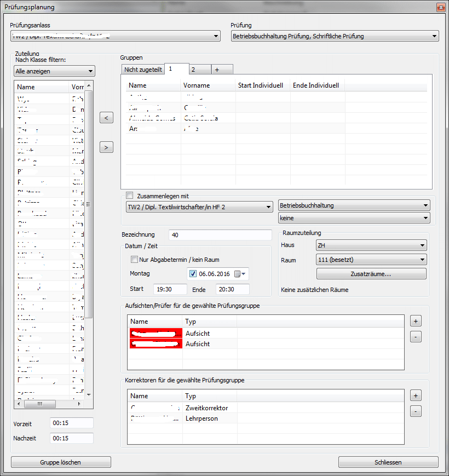Add a supervisor with the Aufsichten plus button
449x476 pixels.
(416, 320)
